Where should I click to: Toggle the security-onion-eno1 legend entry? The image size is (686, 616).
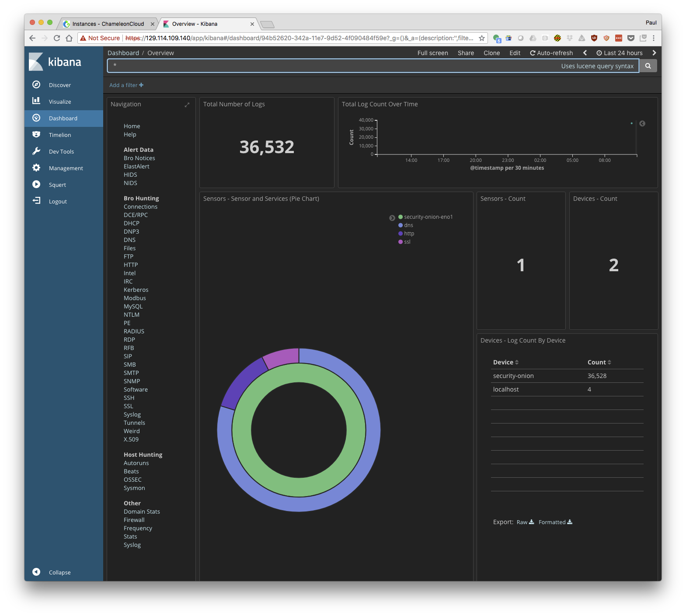425,217
